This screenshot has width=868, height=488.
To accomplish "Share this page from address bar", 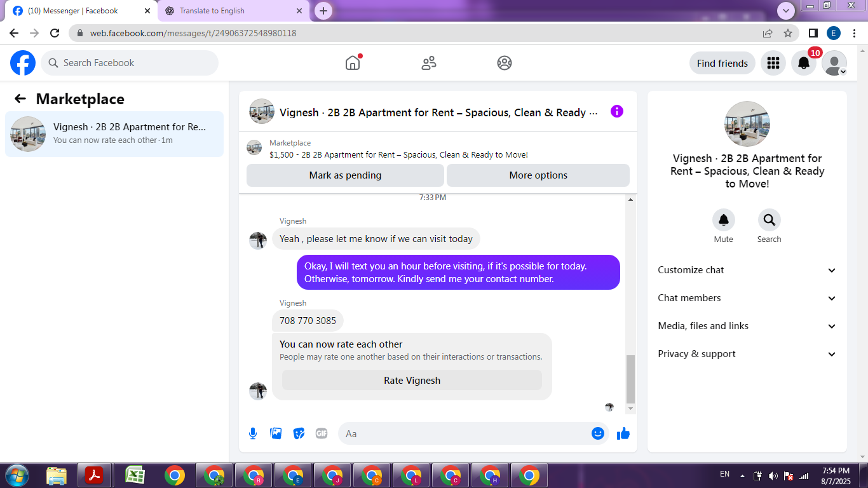I will (x=768, y=33).
